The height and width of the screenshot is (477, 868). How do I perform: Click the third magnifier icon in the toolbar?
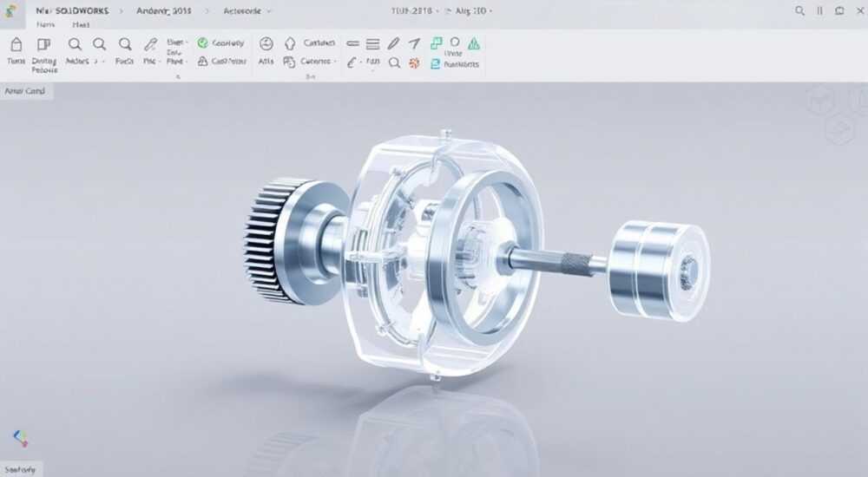126,44
